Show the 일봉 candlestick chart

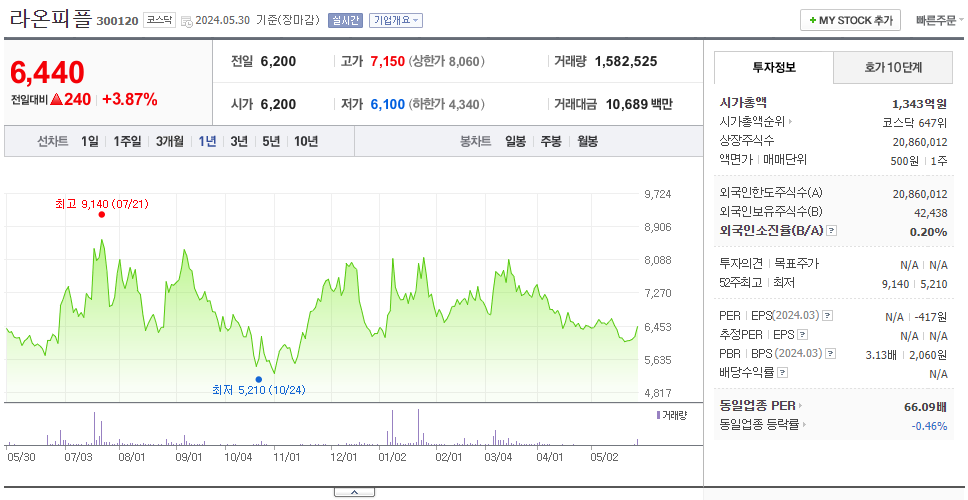pyautogui.click(x=515, y=141)
